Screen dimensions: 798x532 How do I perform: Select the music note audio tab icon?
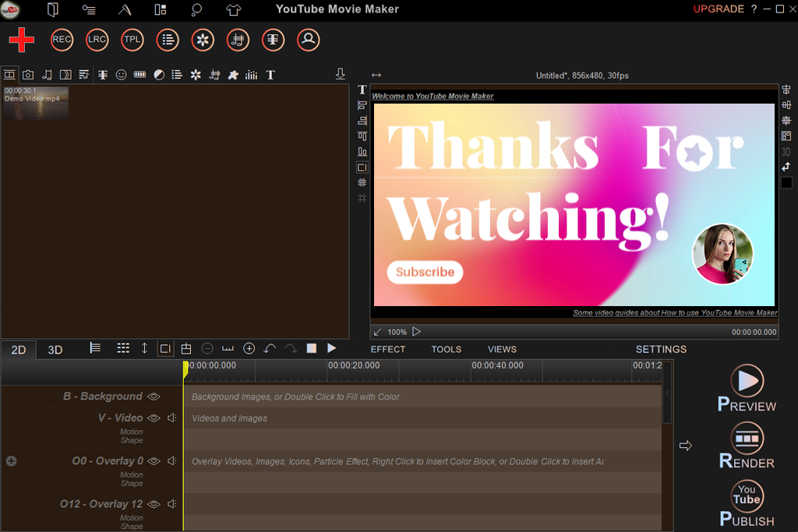coord(47,75)
